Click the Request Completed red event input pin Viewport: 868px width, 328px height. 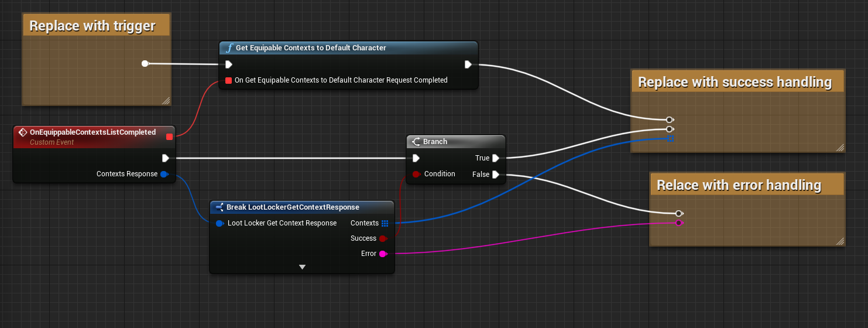[x=229, y=80]
